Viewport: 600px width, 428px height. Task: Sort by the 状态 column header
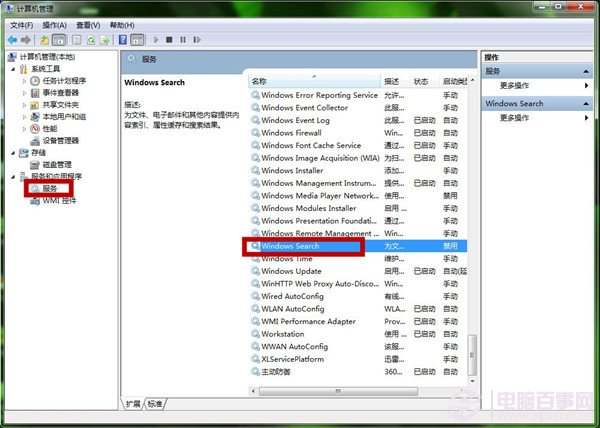pyautogui.click(x=425, y=81)
